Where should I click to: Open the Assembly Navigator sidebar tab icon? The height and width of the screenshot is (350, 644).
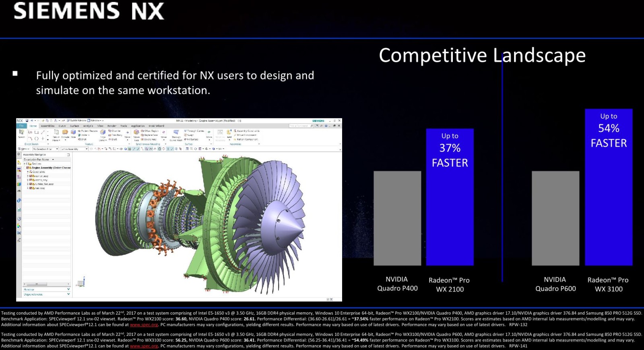19,163
